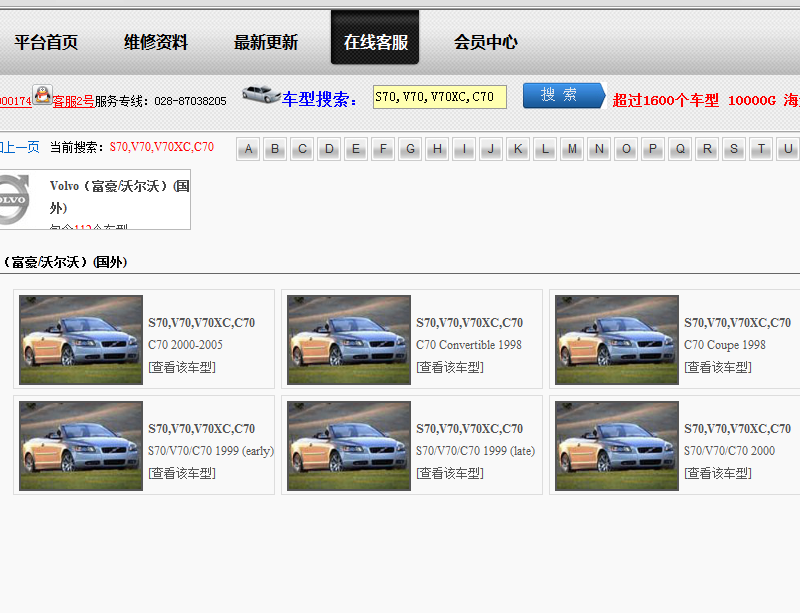Filter brands by letter Q
Image resolution: width=800 pixels, height=613 pixels.
tap(680, 149)
